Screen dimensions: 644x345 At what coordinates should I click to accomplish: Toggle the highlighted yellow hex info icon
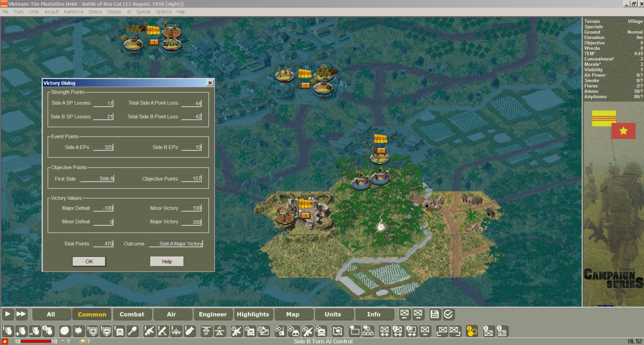click(471, 331)
